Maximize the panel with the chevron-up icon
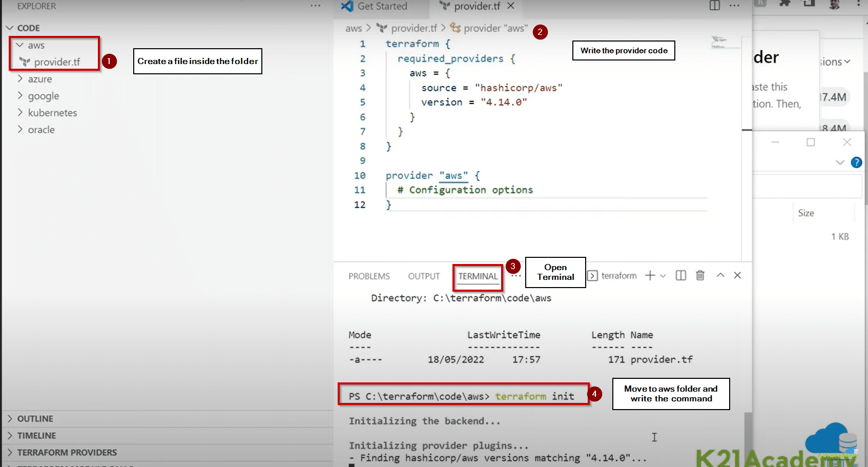 [x=720, y=275]
